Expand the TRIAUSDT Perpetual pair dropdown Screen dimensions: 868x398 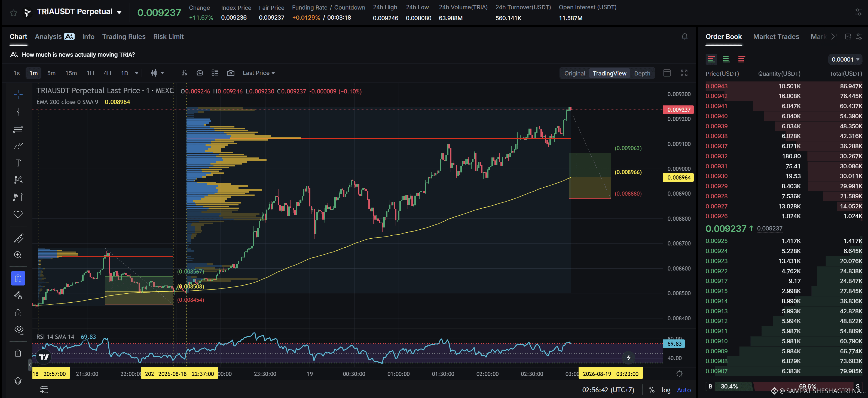[x=119, y=13]
